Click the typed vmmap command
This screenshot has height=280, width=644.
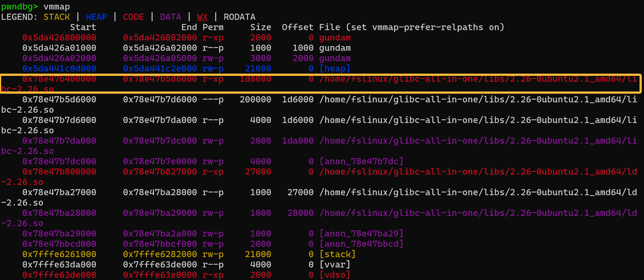(57, 6)
